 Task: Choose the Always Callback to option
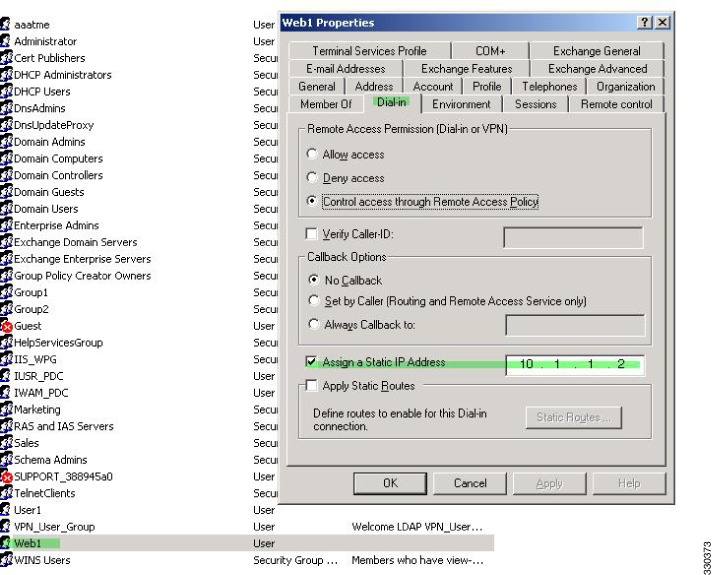coord(313,324)
